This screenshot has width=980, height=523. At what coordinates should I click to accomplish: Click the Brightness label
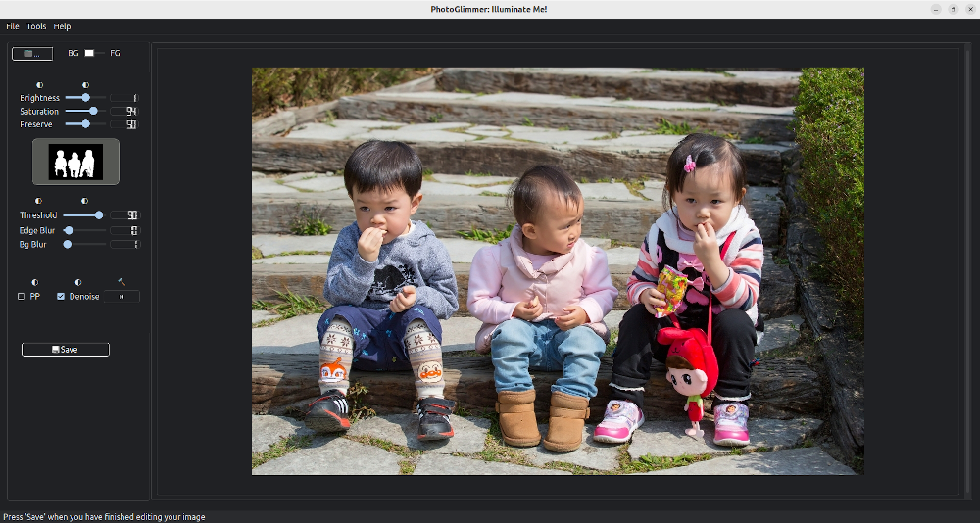click(x=39, y=98)
